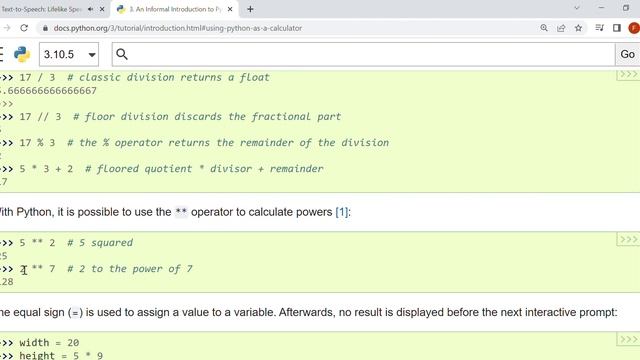
Task: Focus the documentation search field
Action: click(363, 54)
